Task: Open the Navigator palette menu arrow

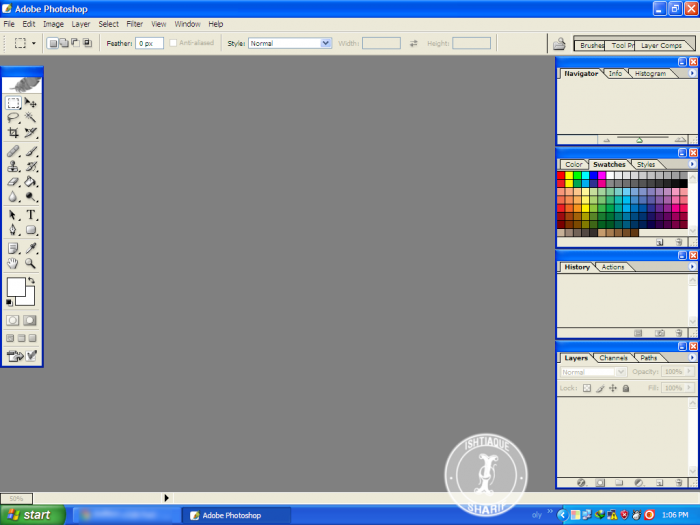Action: (x=692, y=73)
